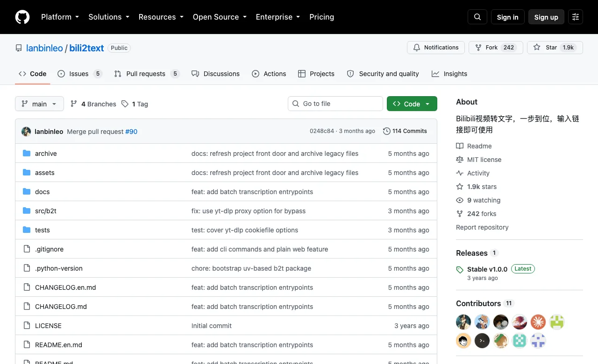Switch to the Projects tab
The height and width of the screenshot is (364, 598).
pos(316,74)
